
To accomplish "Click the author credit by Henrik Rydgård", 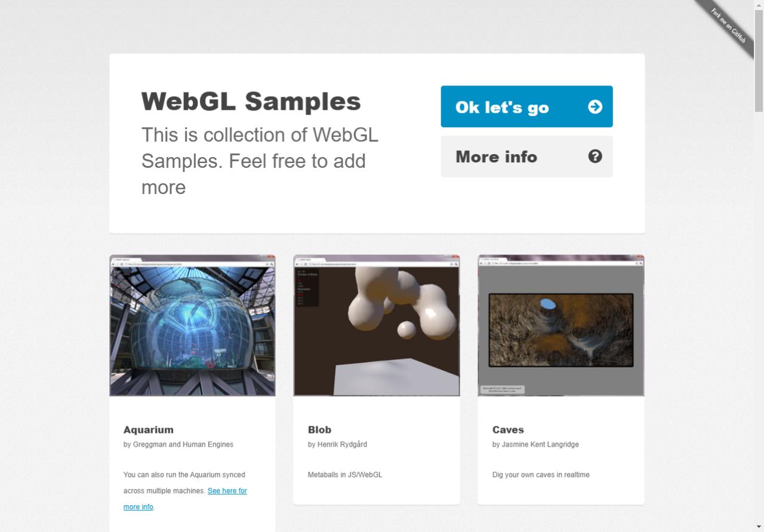I will coord(337,444).
